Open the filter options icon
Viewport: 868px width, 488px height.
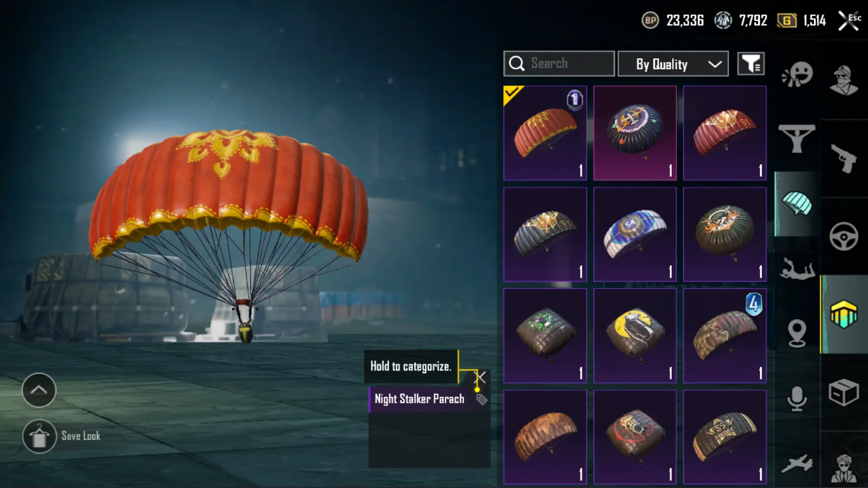pos(751,64)
